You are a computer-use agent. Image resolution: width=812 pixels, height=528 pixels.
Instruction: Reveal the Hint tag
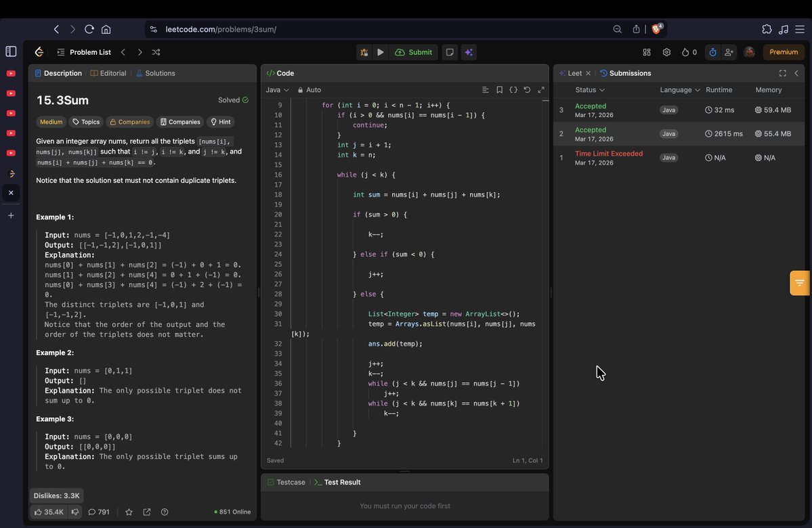[220, 122]
